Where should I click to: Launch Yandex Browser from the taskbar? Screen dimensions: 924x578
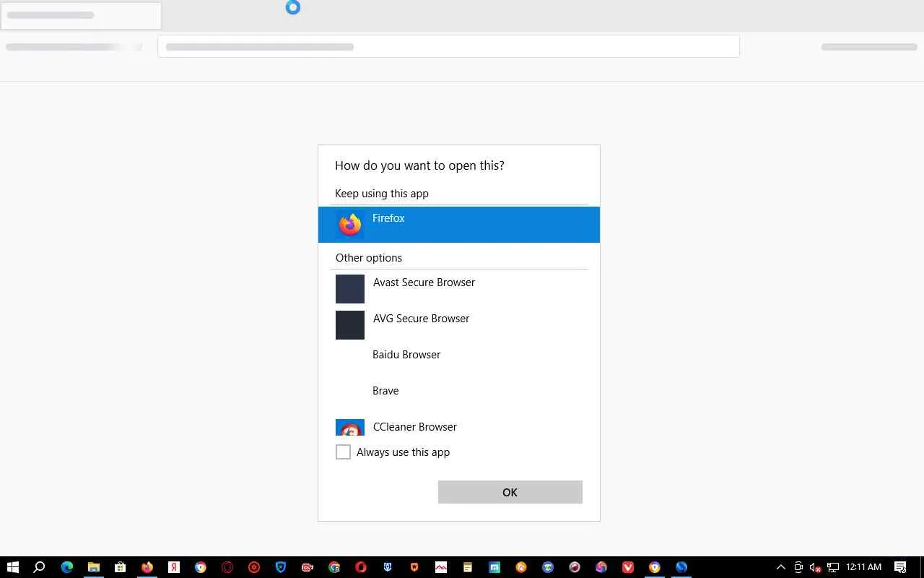click(x=174, y=567)
